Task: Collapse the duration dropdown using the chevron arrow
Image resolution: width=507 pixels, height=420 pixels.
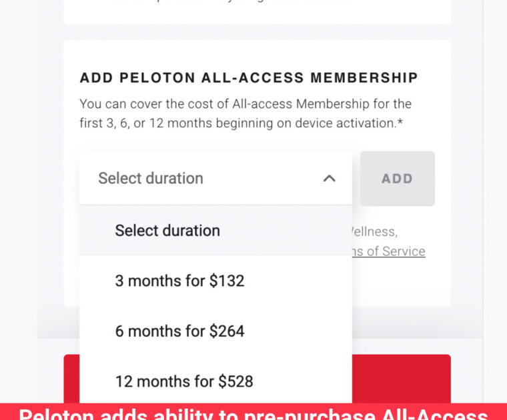Action: pyautogui.click(x=329, y=179)
